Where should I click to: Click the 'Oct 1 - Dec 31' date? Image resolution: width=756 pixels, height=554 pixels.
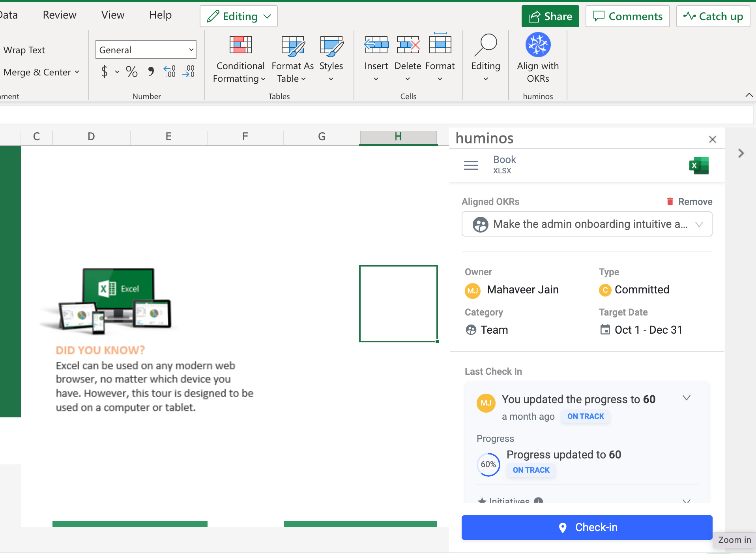tap(648, 330)
